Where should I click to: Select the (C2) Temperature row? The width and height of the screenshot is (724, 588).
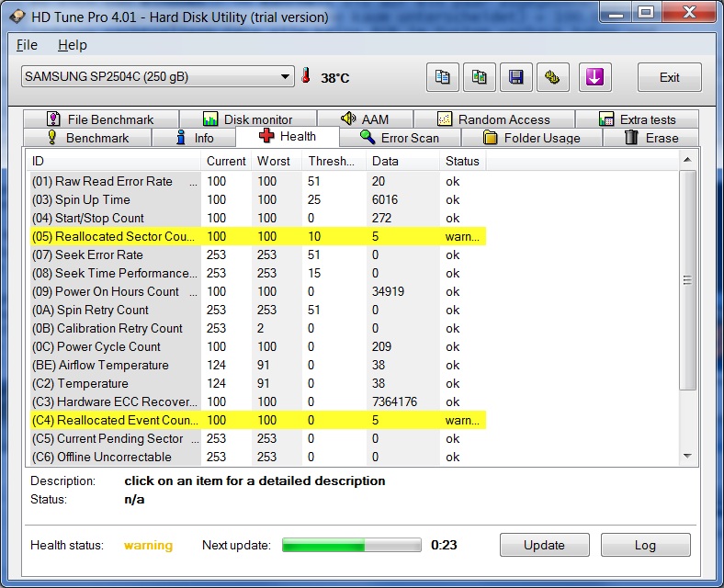pyautogui.click(x=257, y=383)
